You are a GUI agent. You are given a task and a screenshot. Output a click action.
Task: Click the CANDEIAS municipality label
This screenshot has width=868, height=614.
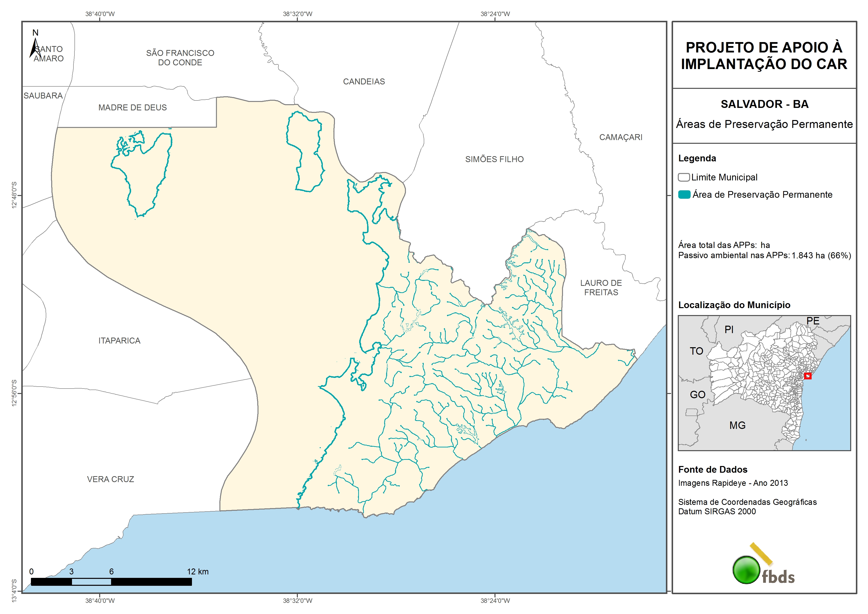tap(364, 82)
